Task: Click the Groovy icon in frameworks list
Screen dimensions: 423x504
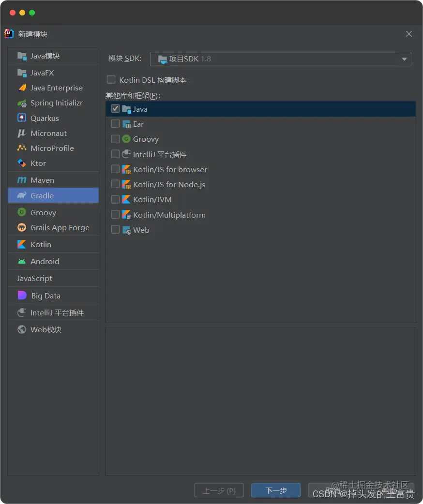Action: [126, 139]
